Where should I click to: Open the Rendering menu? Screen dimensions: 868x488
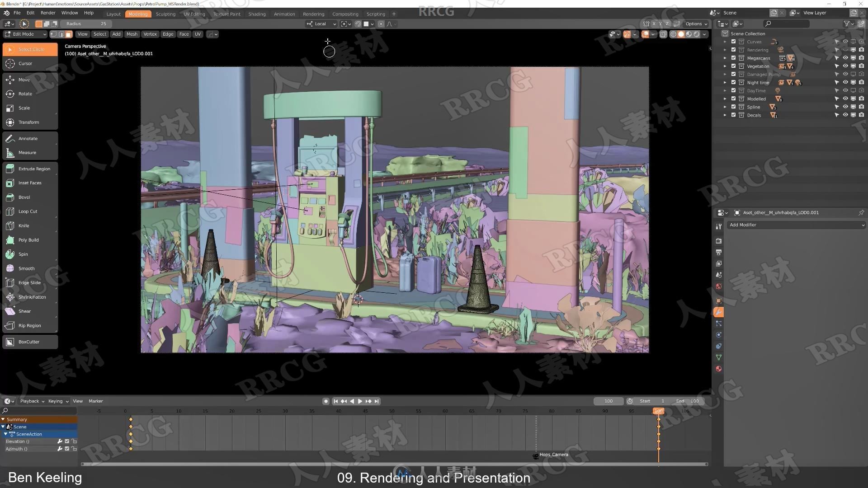pos(313,13)
